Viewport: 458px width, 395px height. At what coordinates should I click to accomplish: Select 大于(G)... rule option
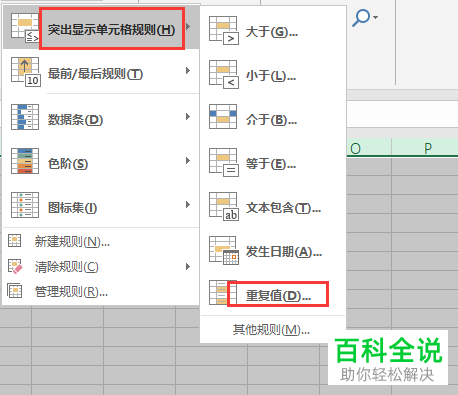(273, 31)
